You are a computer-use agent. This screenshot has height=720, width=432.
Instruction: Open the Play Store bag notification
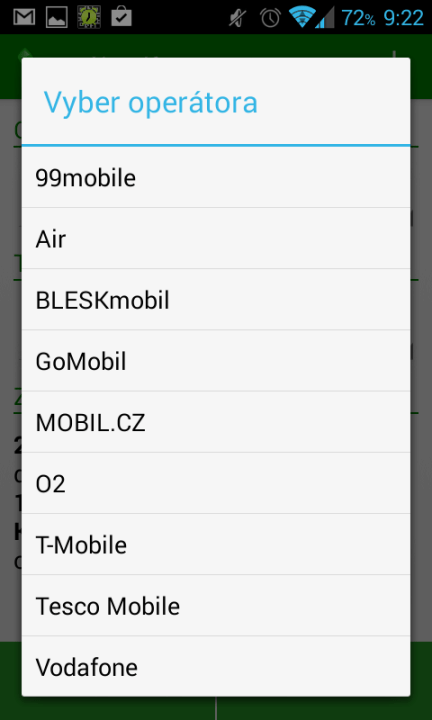coord(122,17)
